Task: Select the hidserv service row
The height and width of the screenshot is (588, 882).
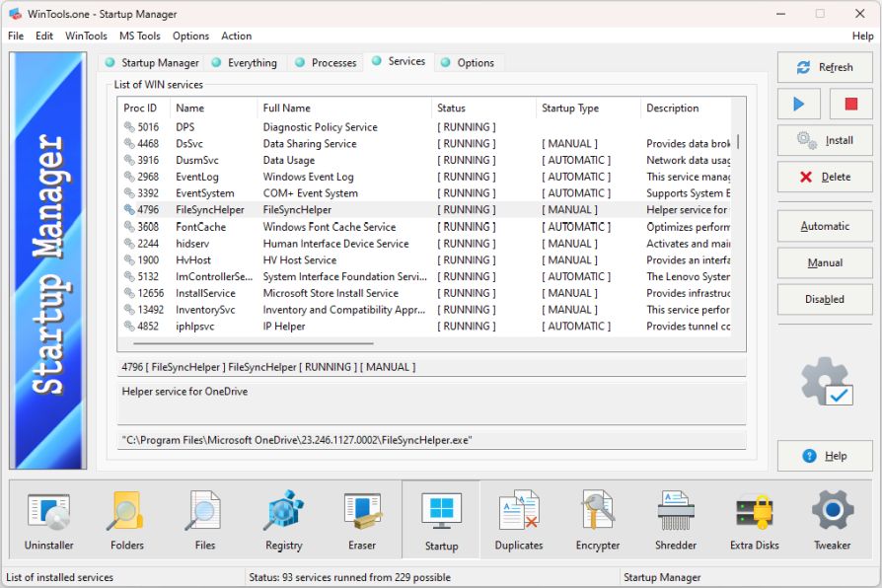Action: pos(424,244)
